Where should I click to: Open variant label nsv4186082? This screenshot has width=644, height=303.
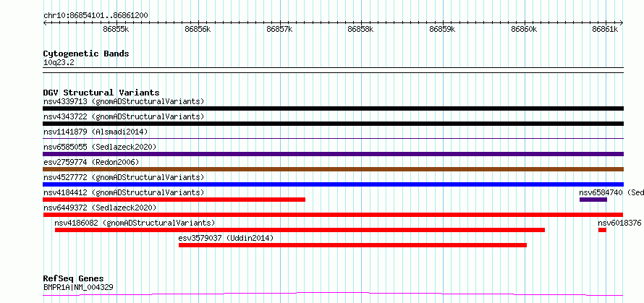[135, 223]
